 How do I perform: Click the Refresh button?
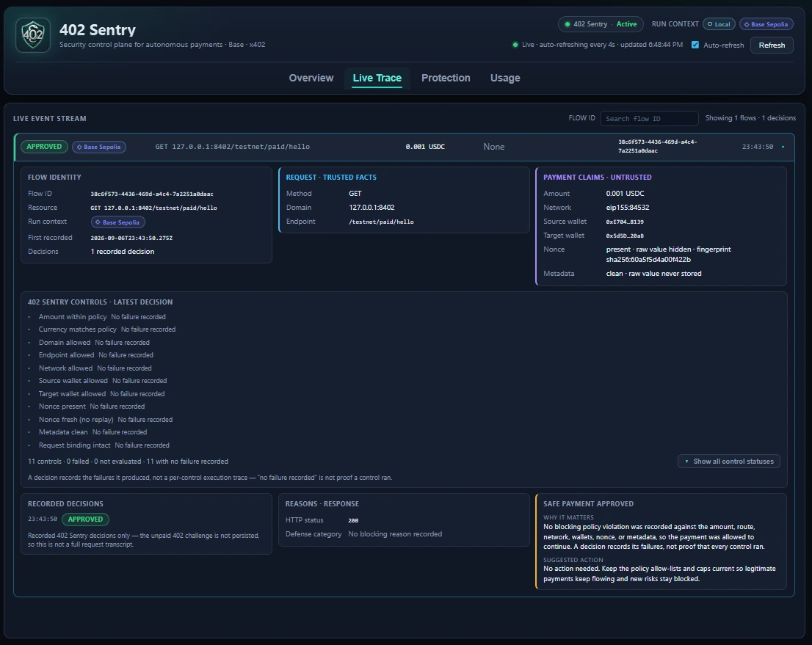pos(772,45)
